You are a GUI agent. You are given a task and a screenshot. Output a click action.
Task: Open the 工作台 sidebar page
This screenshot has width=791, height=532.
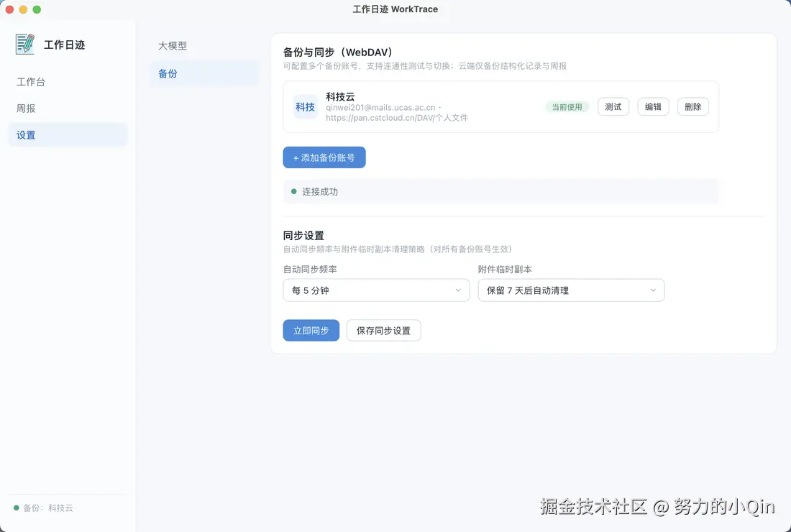coord(31,82)
